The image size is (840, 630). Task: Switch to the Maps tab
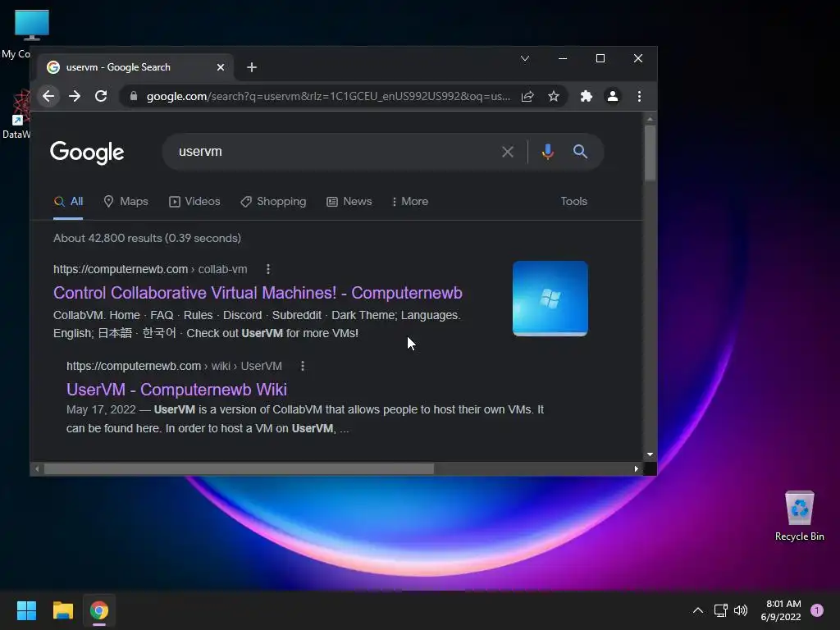(x=126, y=202)
